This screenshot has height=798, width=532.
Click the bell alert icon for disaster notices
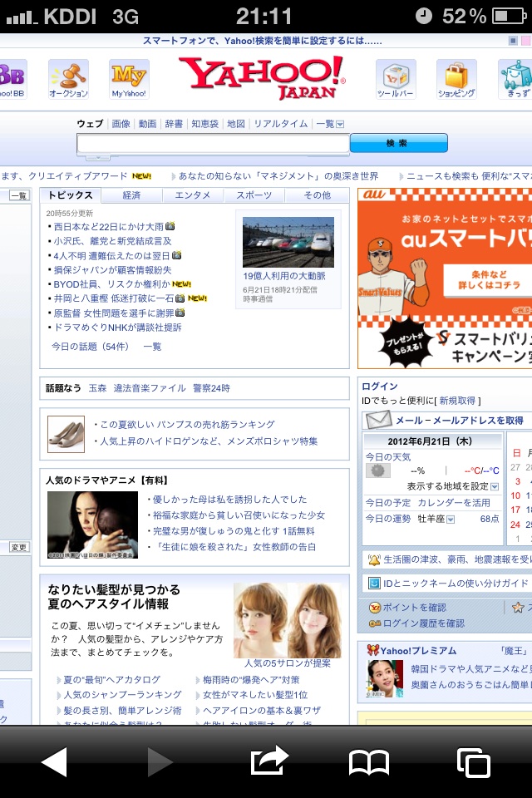(374, 559)
